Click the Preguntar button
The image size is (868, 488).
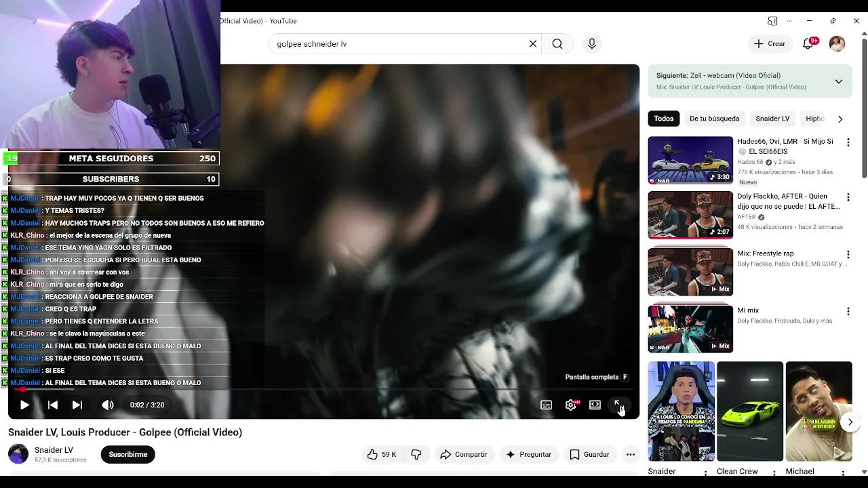(528, 454)
